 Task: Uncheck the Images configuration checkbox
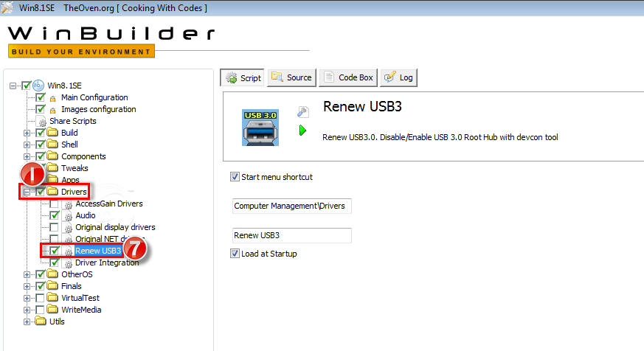click(x=41, y=109)
